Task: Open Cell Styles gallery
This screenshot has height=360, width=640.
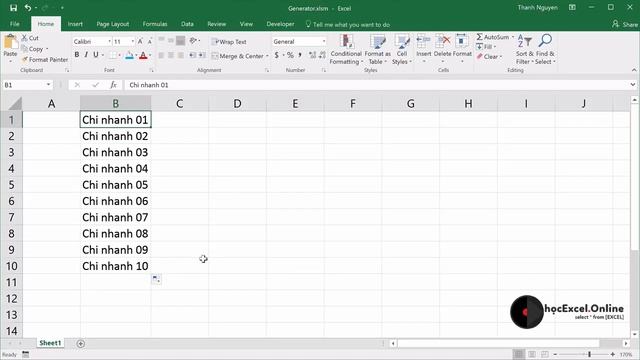Action: click(x=402, y=49)
